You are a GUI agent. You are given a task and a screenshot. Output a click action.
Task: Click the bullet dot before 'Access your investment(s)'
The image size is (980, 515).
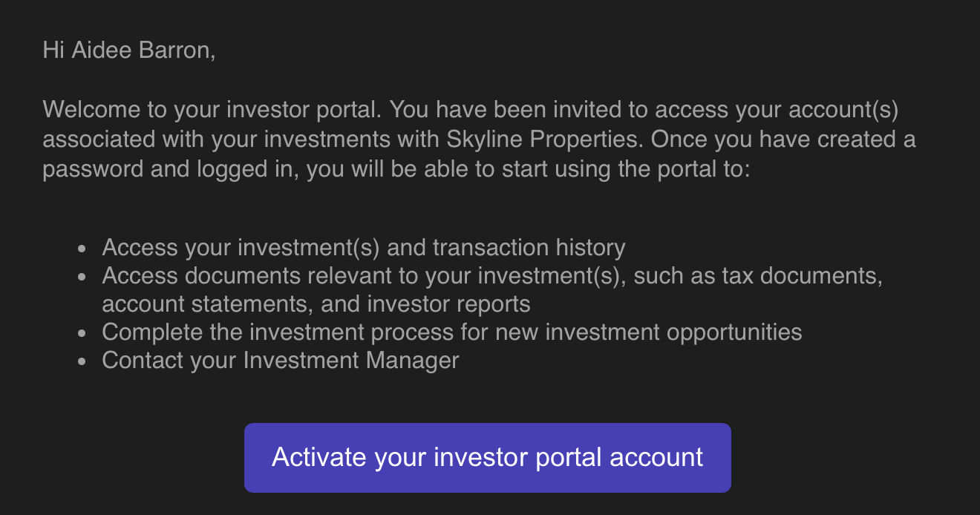82,249
